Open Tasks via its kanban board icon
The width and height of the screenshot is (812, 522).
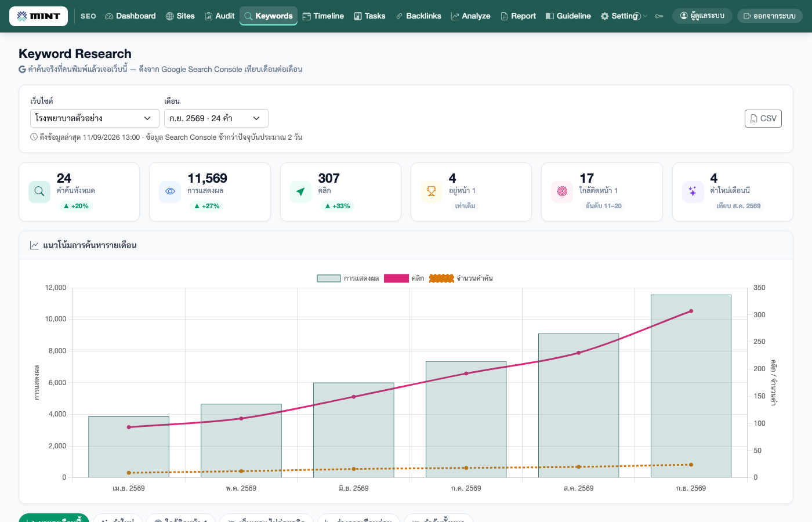click(358, 16)
